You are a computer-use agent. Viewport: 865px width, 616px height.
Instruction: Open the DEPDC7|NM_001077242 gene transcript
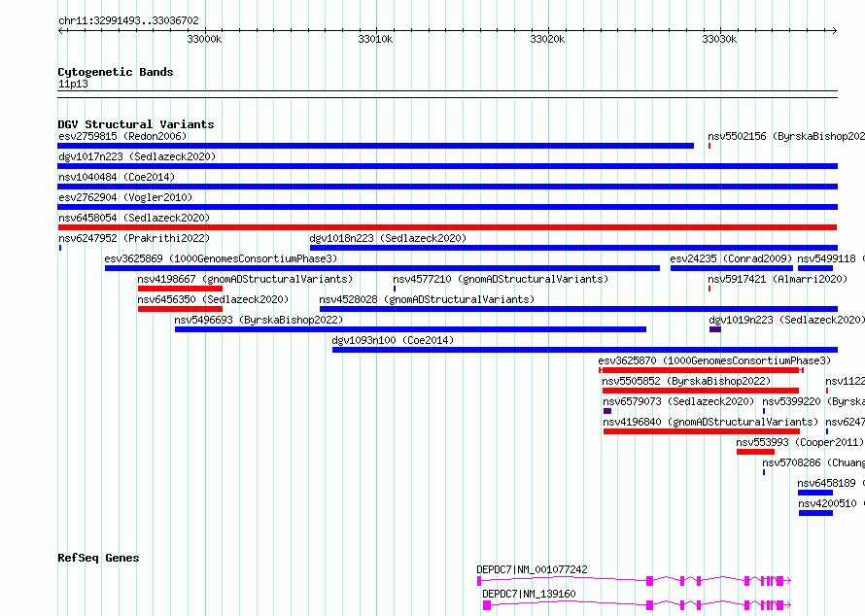634,581
